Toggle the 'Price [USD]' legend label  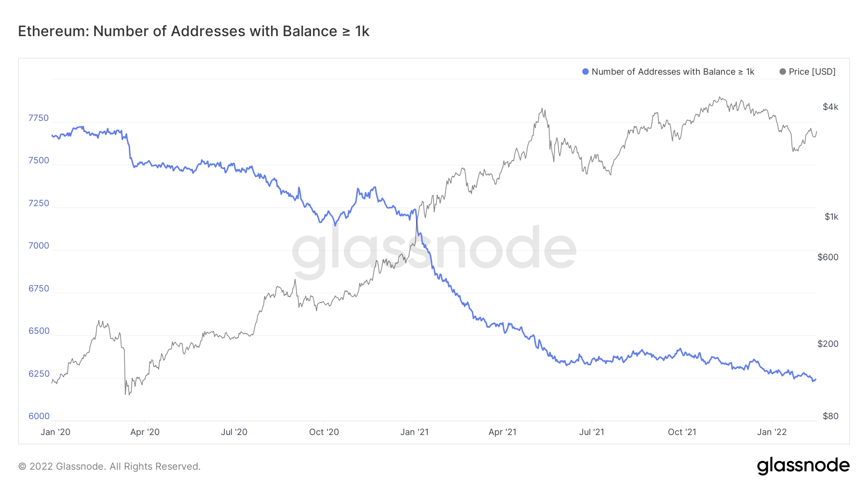(x=812, y=72)
